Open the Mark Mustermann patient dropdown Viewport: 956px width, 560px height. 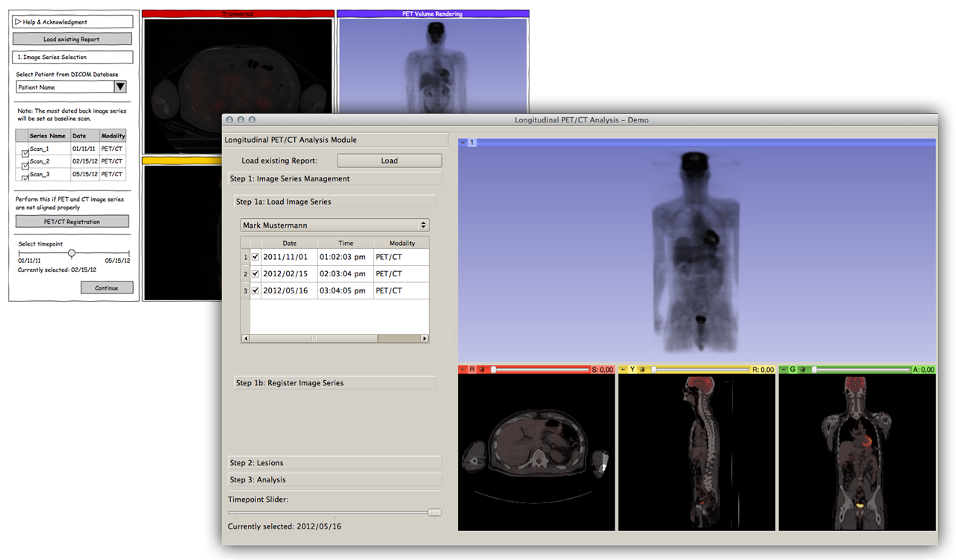tap(335, 225)
